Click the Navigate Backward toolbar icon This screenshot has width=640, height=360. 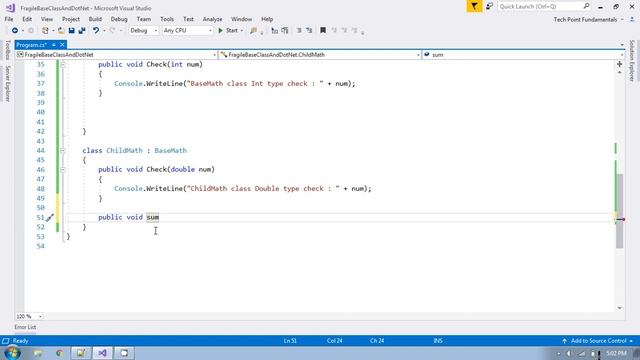point(15,31)
